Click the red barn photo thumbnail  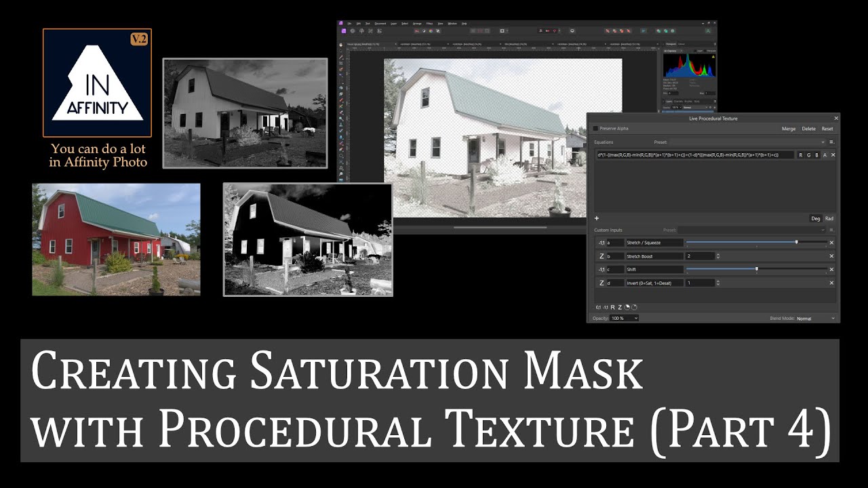(116, 239)
